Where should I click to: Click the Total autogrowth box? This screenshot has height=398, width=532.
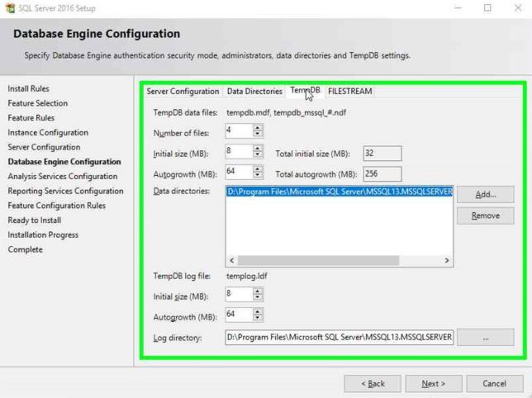click(x=382, y=174)
